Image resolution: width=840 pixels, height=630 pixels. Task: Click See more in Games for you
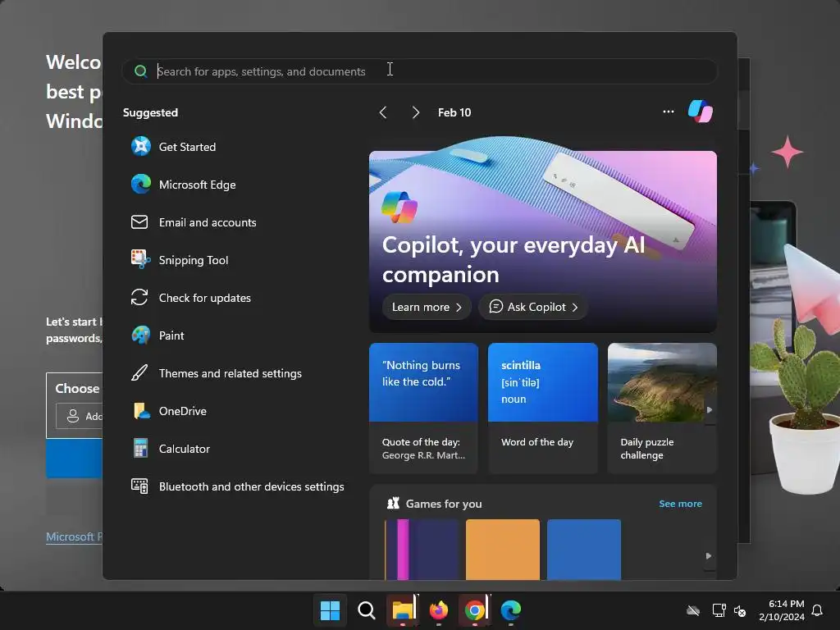680,504
